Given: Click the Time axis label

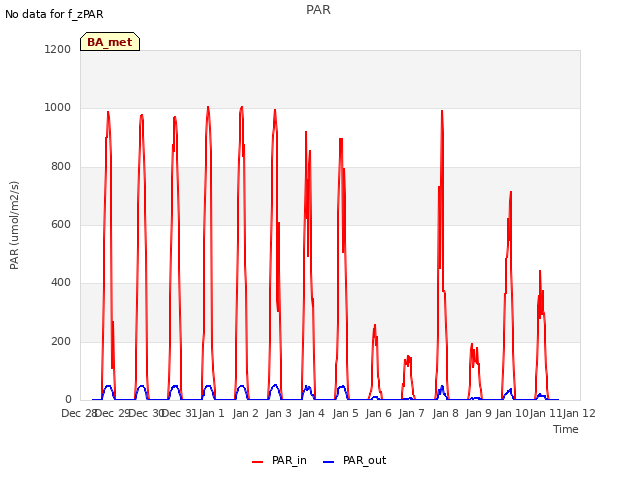Looking at the screenshot, I should (566, 429).
